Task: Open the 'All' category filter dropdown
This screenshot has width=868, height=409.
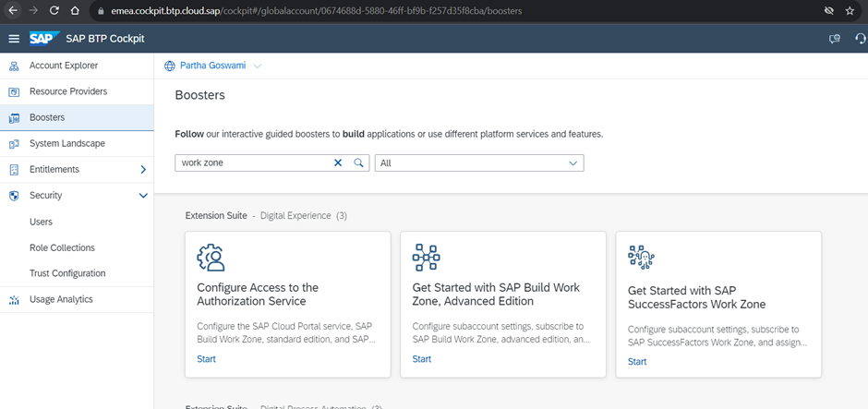Action: pos(478,162)
